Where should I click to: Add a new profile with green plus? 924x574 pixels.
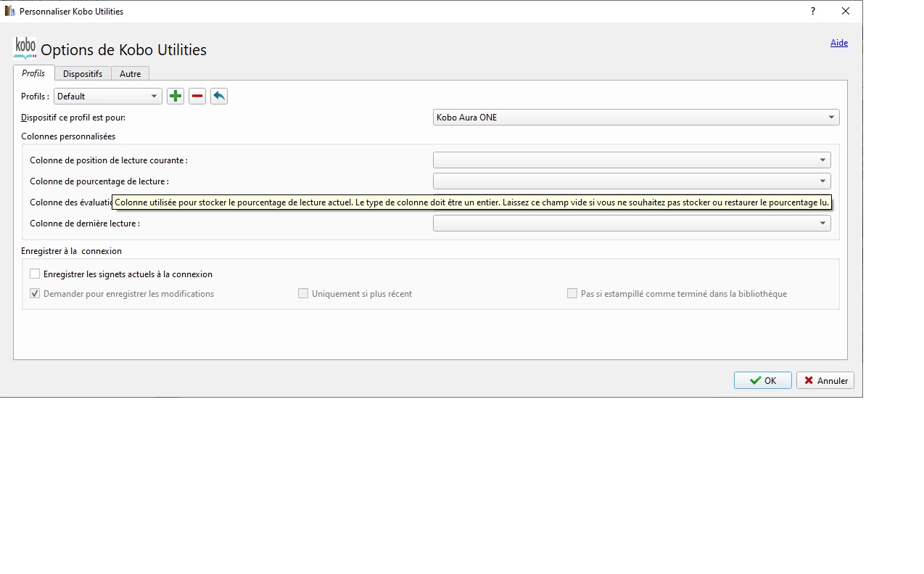[176, 96]
